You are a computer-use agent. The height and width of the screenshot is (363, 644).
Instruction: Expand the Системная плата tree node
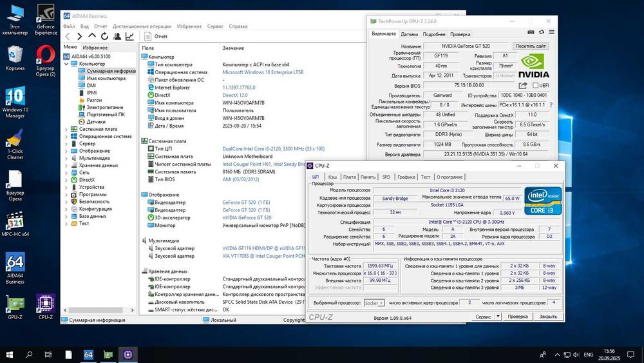[66, 130]
